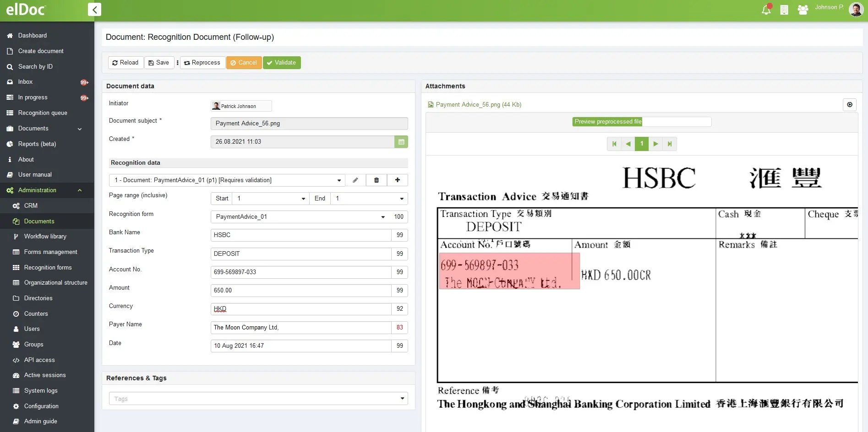Go to the next attachment page
This screenshot has height=432, width=868.
655,144
